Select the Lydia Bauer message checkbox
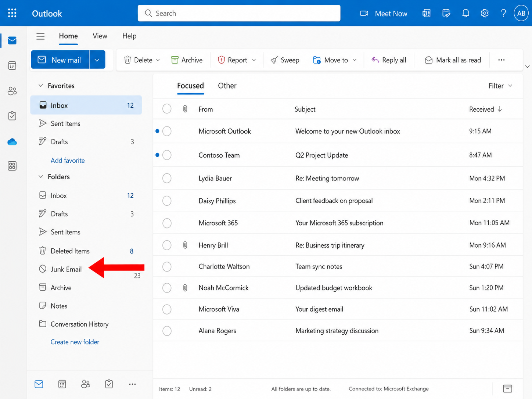The height and width of the screenshot is (399, 532). click(x=167, y=178)
